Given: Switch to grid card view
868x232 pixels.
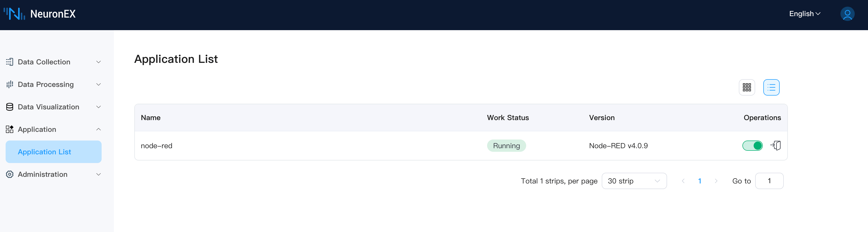Looking at the screenshot, I should point(747,87).
